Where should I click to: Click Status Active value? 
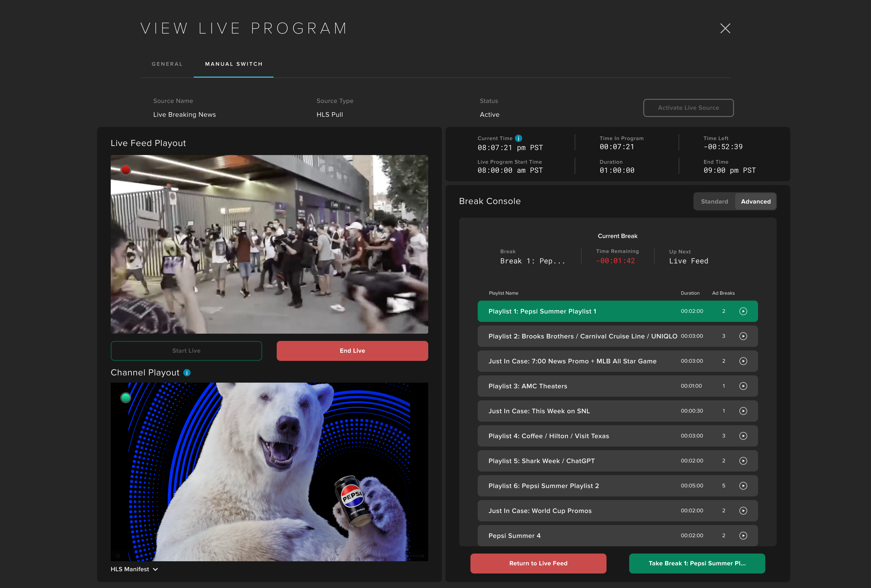click(489, 115)
